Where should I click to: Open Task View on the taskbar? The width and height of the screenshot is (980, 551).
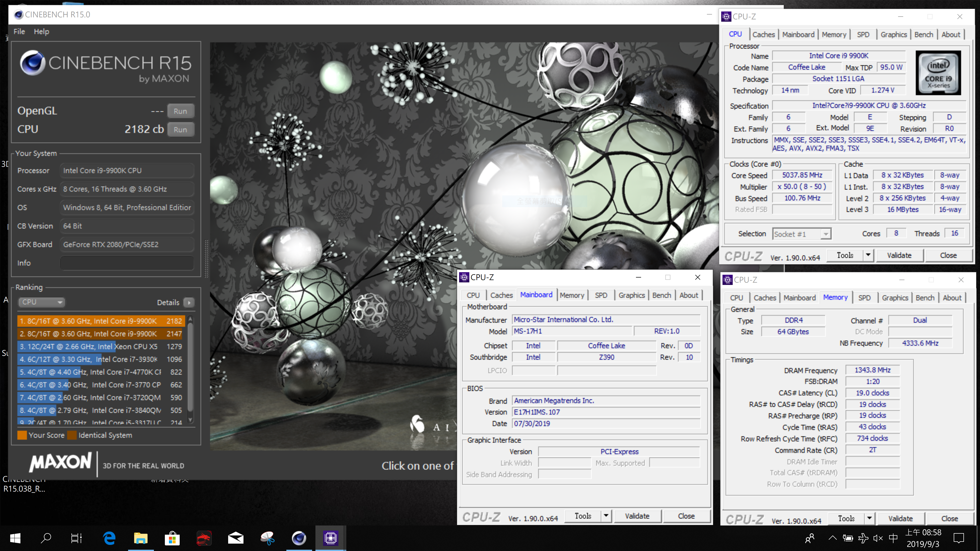point(77,538)
